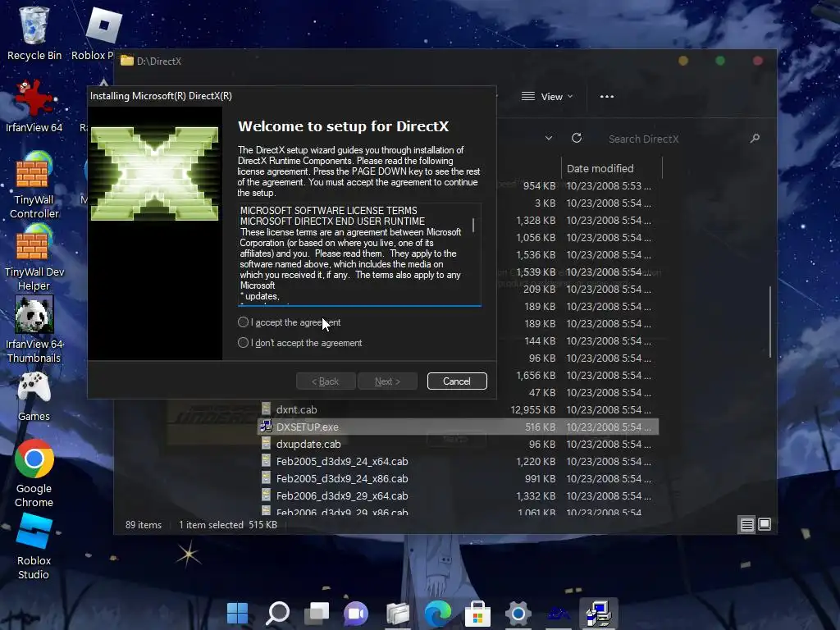Click the green maximize dot on Explorer
This screenshot has height=630, width=840.
pyautogui.click(x=720, y=61)
